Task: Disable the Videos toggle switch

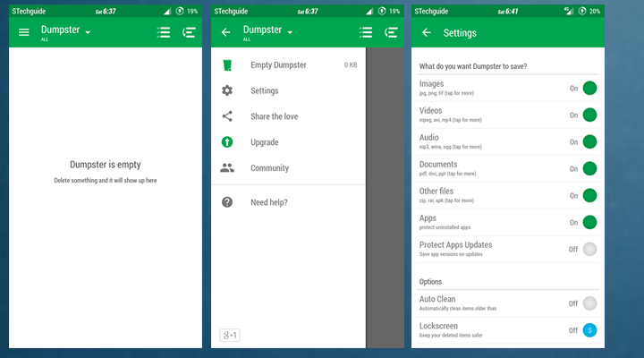Action: click(589, 115)
